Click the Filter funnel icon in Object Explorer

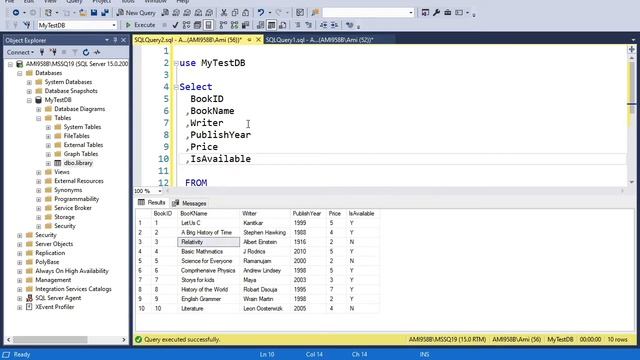pos(75,52)
